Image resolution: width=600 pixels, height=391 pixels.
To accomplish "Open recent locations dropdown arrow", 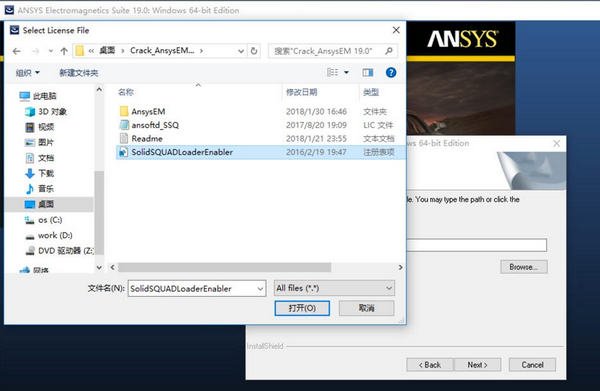I will (x=51, y=51).
